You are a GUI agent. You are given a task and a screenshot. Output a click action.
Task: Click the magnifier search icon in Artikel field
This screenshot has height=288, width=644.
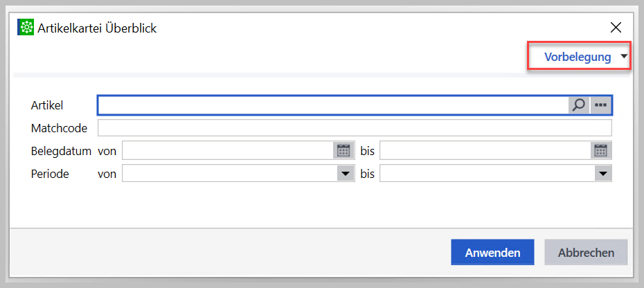[x=579, y=105]
